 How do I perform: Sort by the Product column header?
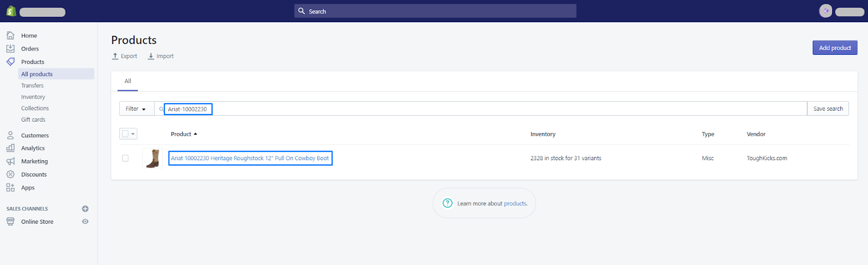[184, 134]
